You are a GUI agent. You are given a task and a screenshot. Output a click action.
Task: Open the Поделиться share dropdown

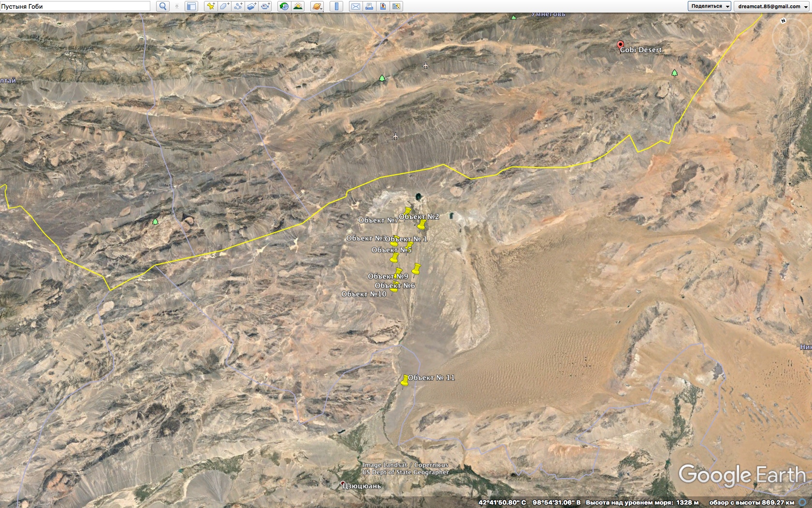709,6
